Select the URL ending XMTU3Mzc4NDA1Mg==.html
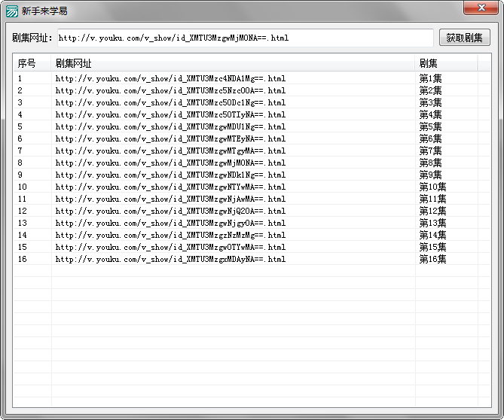504x420 pixels. point(170,79)
